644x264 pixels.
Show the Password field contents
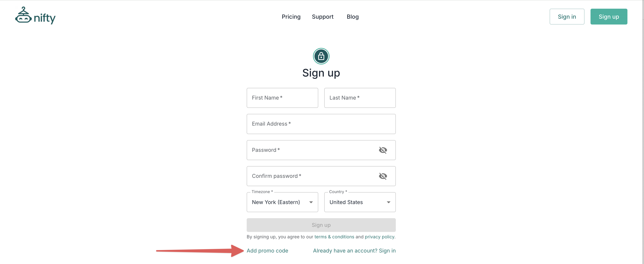(382, 150)
